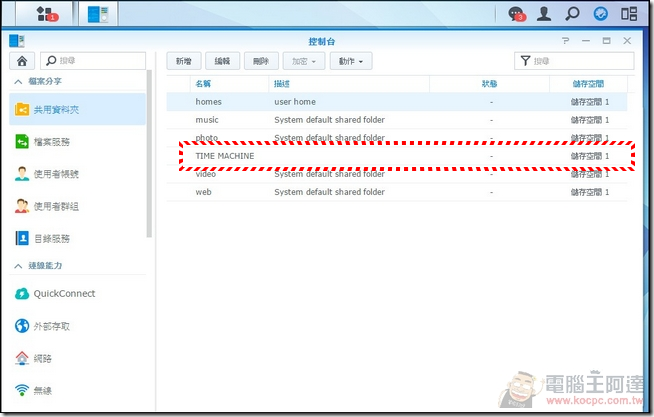
Task: Expand the 加密 dropdown button
Action: point(304,61)
